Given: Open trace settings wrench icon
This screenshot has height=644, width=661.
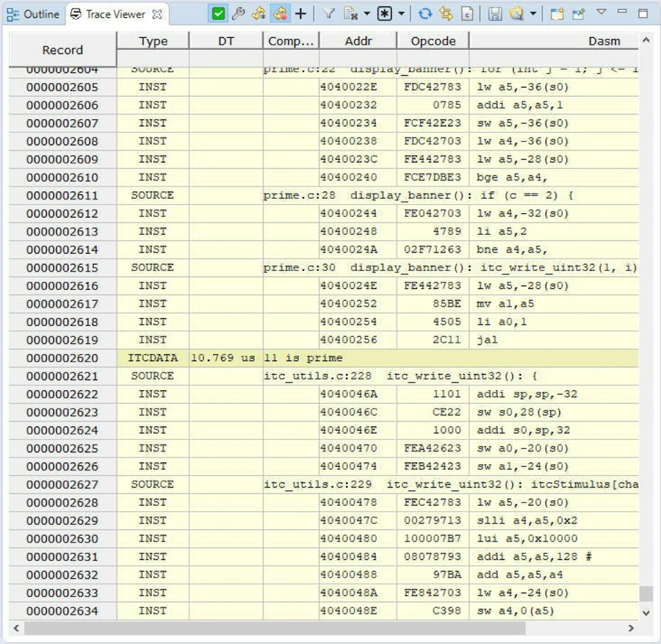Looking at the screenshot, I should pos(239,14).
